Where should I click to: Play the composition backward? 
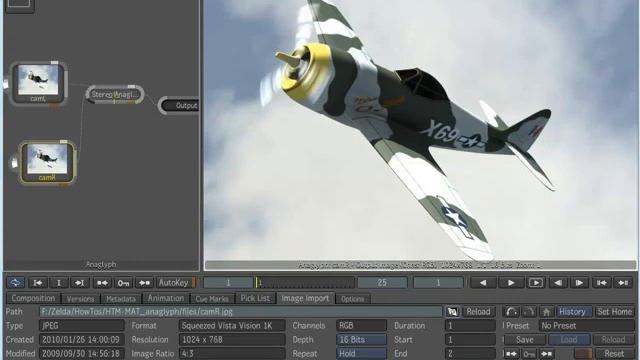pos(483,282)
